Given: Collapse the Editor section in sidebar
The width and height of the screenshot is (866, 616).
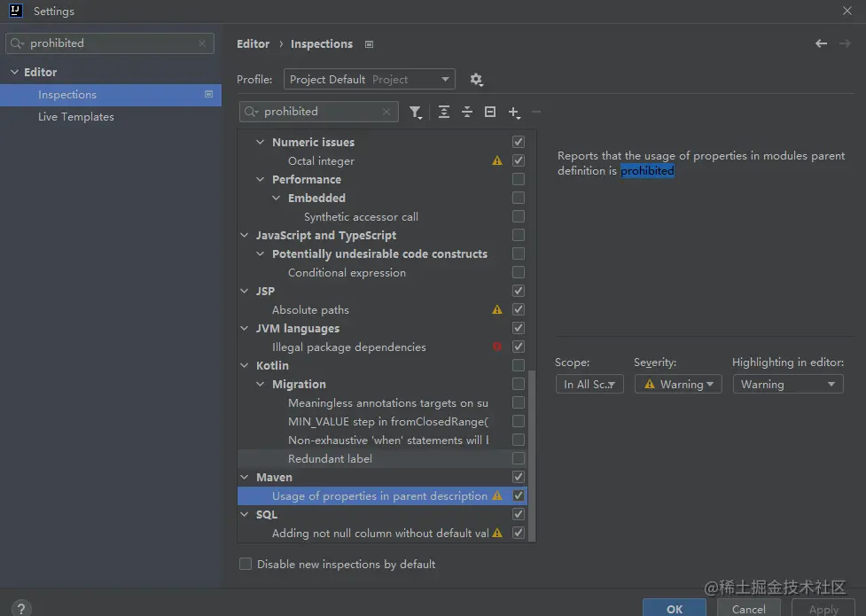Looking at the screenshot, I should (14, 72).
